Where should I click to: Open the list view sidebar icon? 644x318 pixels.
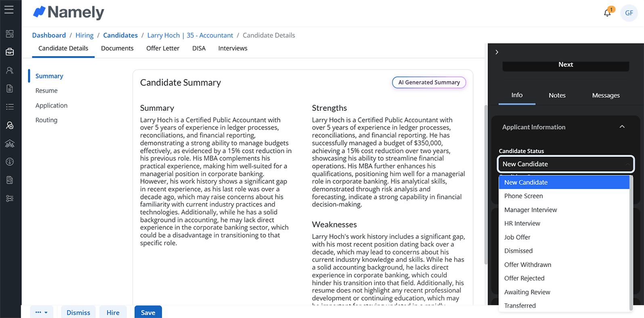click(10, 107)
